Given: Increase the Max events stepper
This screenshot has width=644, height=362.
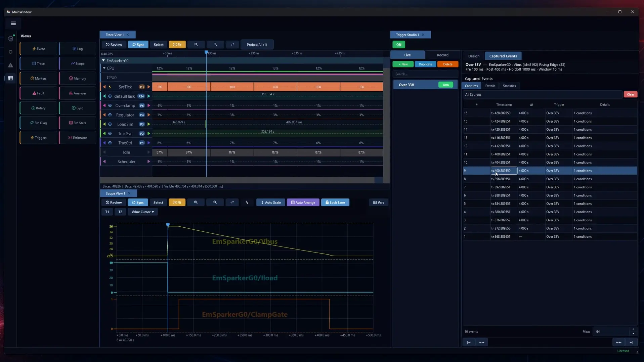Looking at the screenshot, I should [x=633, y=329].
